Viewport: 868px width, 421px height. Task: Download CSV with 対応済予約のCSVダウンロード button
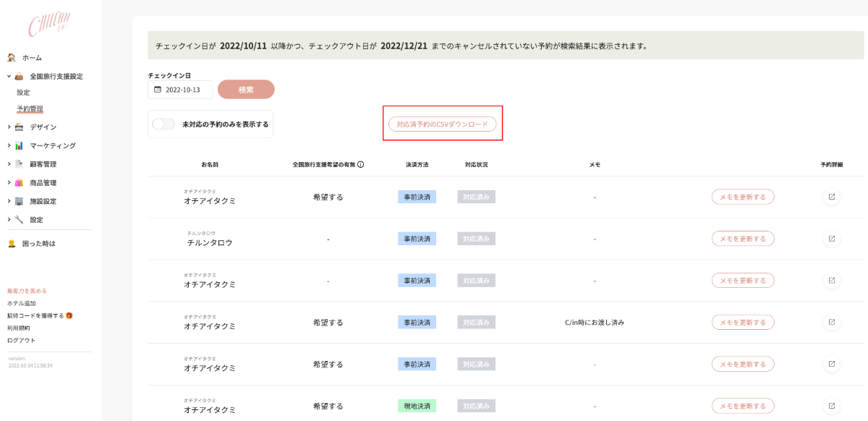click(x=442, y=124)
